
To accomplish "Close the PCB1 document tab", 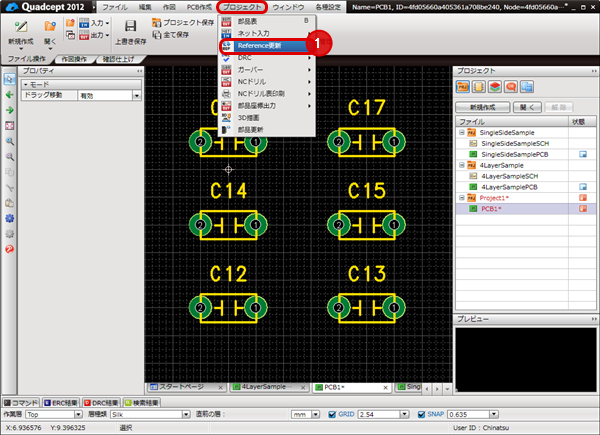I will (x=385, y=388).
